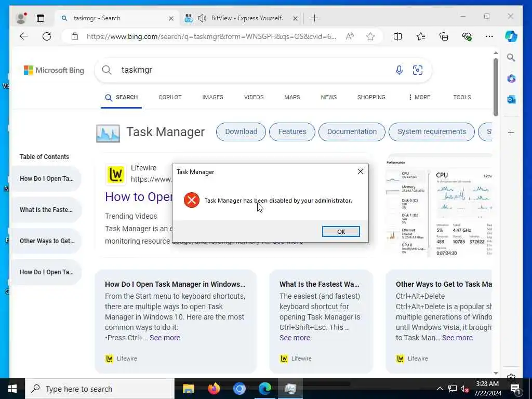The height and width of the screenshot is (399, 532).
Task: Open the Collections icon
Action: 444,36
